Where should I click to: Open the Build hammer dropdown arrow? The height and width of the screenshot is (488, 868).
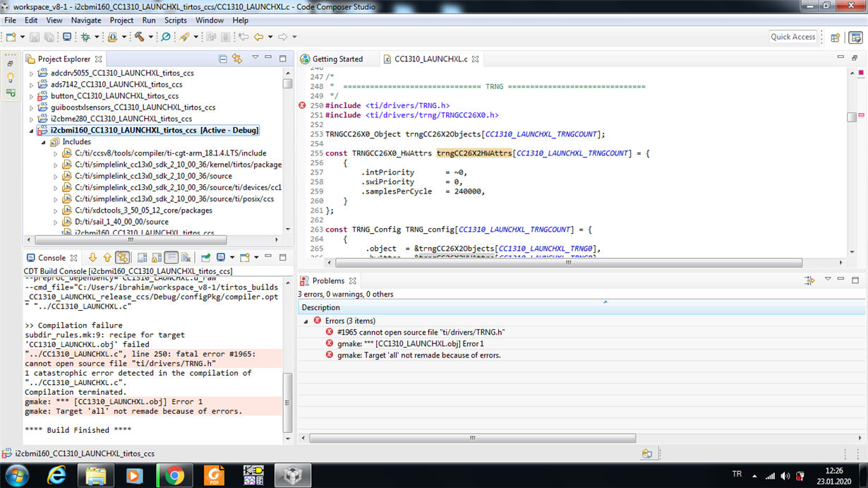tap(150, 37)
